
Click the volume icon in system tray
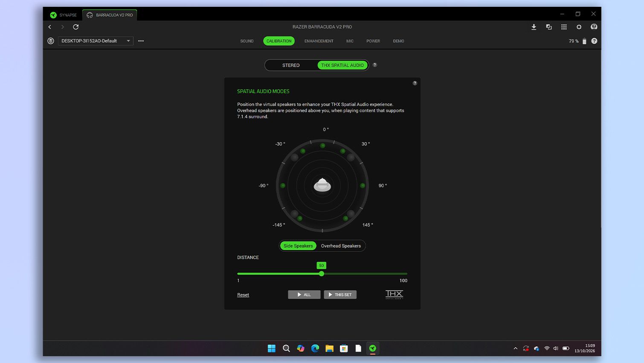click(x=556, y=348)
